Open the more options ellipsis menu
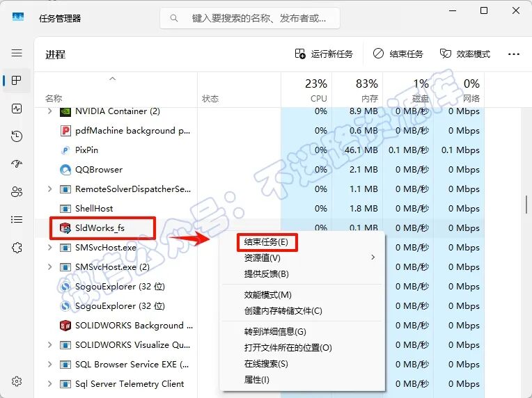The height and width of the screenshot is (398, 532). [514, 54]
